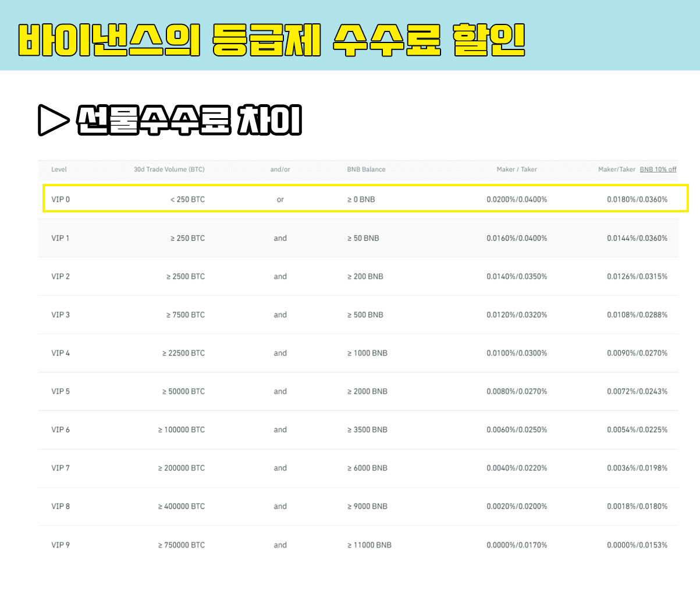This screenshot has width=700, height=611.
Task: Select the 0.0072%/0.0243% discounted fee cell
Action: [x=637, y=392]
